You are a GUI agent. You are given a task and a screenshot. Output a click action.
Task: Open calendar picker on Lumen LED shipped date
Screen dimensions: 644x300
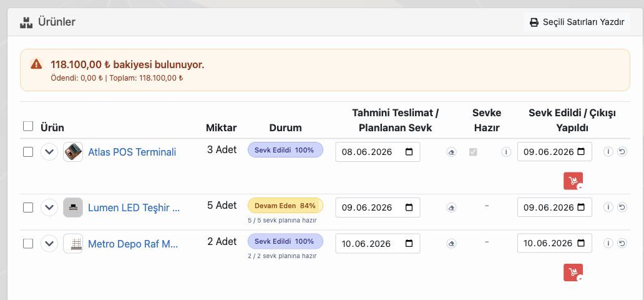pos(581,207)
